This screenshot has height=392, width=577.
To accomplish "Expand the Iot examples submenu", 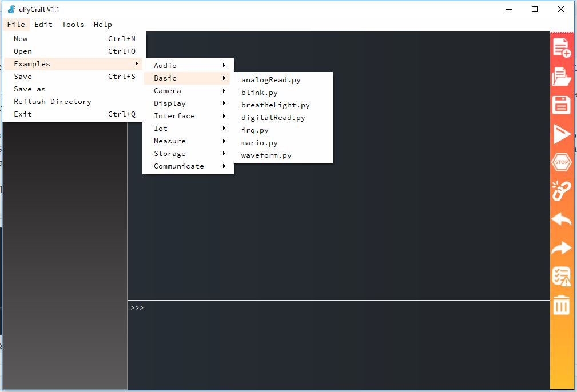I will 188,129.
